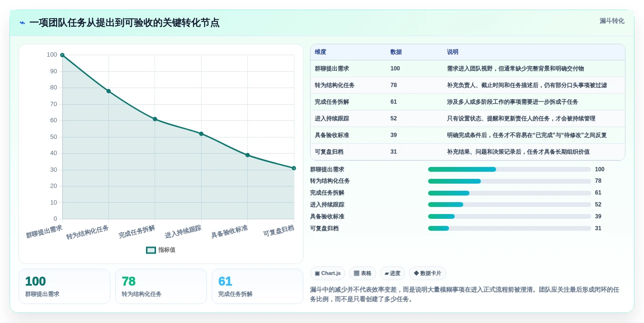The height and width of the screenshot is (323, 644).
Task: Select the chart point for 完成任务拆解 at 61
Action: 155,119
